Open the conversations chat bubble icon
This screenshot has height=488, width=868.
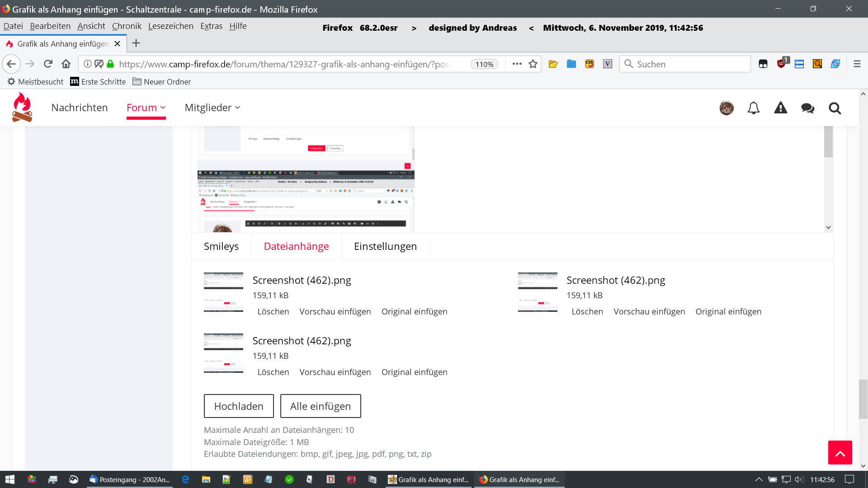tap(807, 108)
